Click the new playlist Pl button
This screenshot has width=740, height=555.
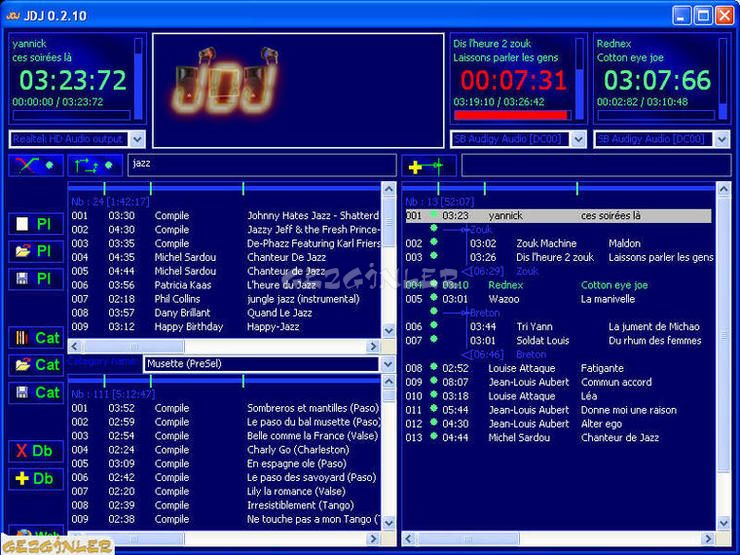[35, 224]
